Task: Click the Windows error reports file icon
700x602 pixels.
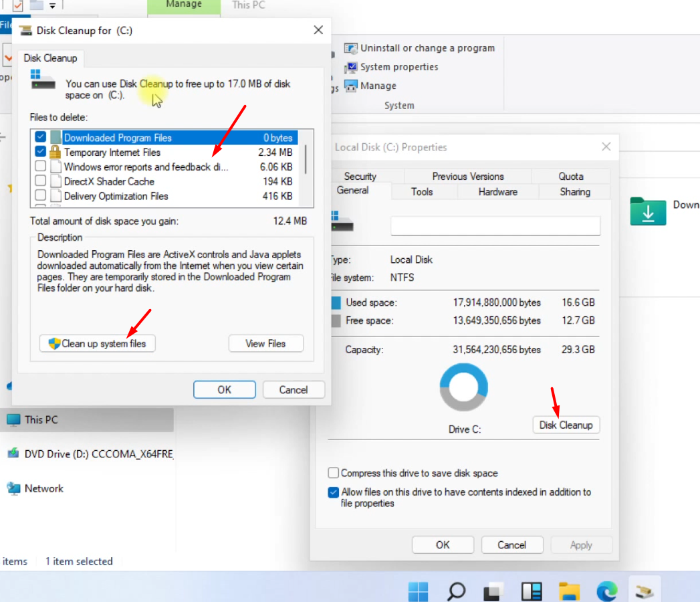Action: coord(55,167)
